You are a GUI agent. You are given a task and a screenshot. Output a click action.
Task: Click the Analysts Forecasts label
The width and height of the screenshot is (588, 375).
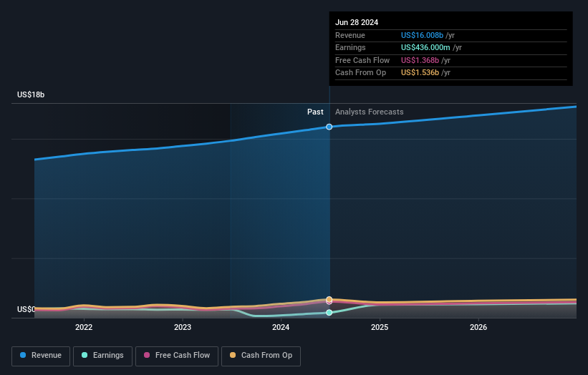370,112
